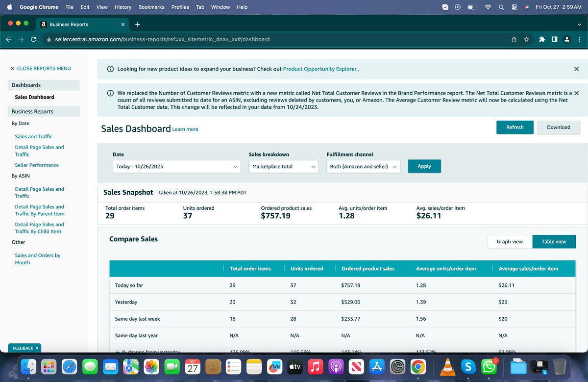
Task: Open Detail Page Sales and Traffic By Child Item
Action: click(39, 228)
